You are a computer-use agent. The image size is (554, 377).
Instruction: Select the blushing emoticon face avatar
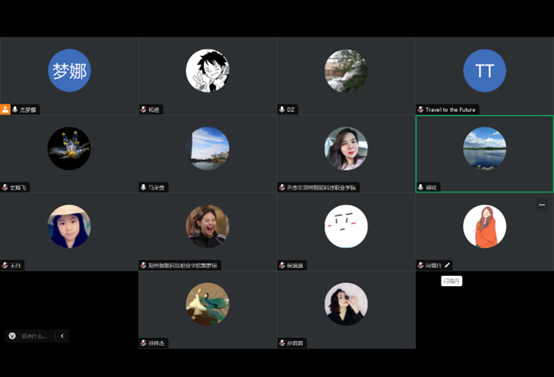pos(346,226)
